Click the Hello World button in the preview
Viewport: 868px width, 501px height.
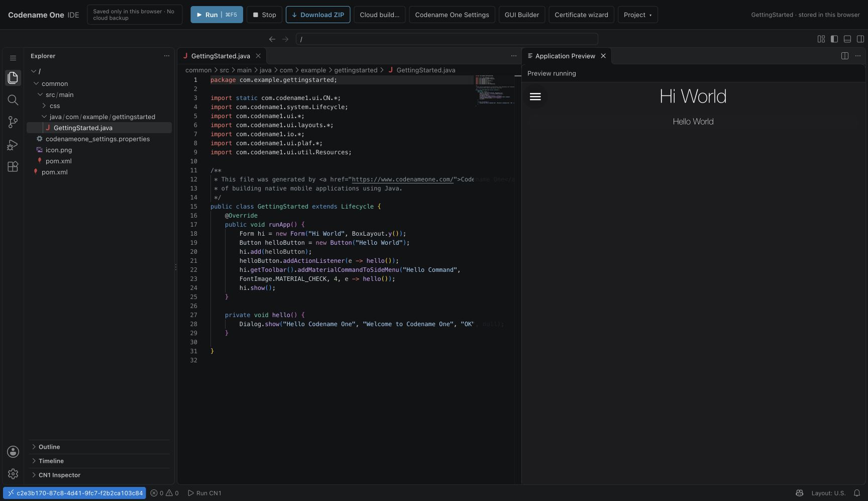693,122
